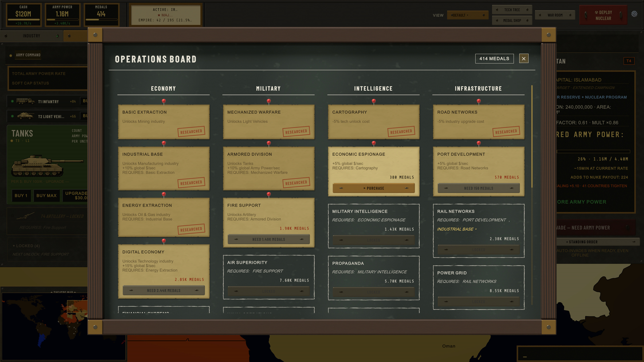Open the Medal Shop tab

512,20
